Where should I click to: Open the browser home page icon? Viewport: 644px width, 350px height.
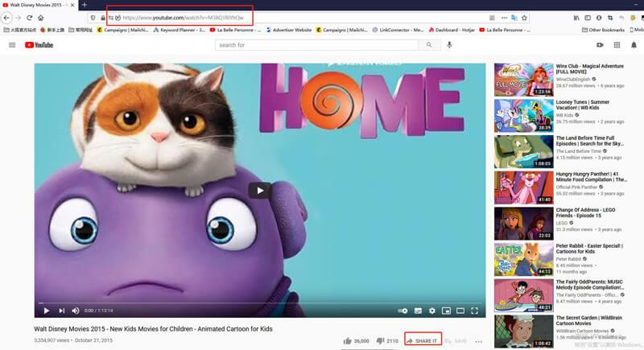(x=41, y=18)
